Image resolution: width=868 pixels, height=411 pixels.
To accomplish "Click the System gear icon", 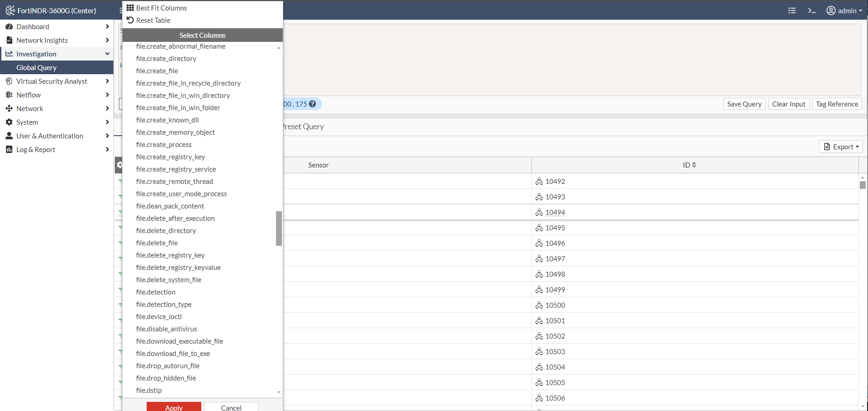I will point(9,122).
